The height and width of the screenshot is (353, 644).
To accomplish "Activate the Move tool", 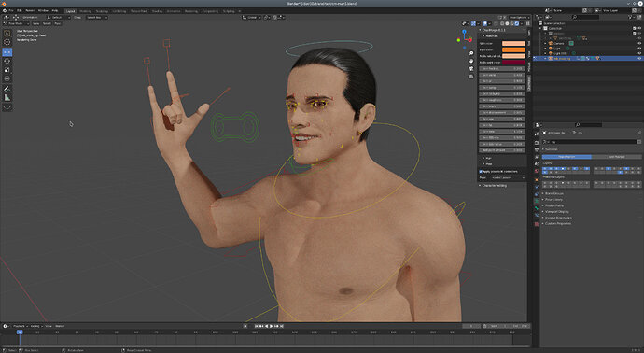I will 7,52.
